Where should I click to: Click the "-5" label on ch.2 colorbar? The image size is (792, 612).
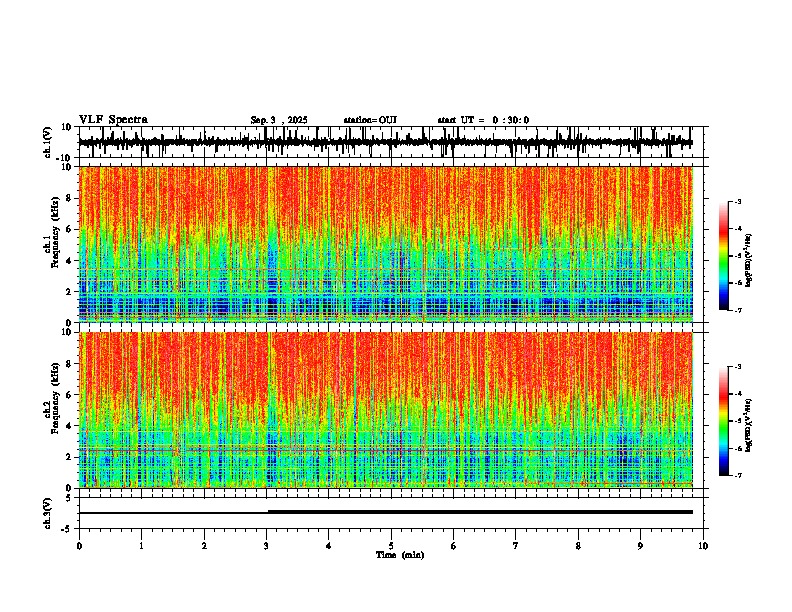(737, 421)
